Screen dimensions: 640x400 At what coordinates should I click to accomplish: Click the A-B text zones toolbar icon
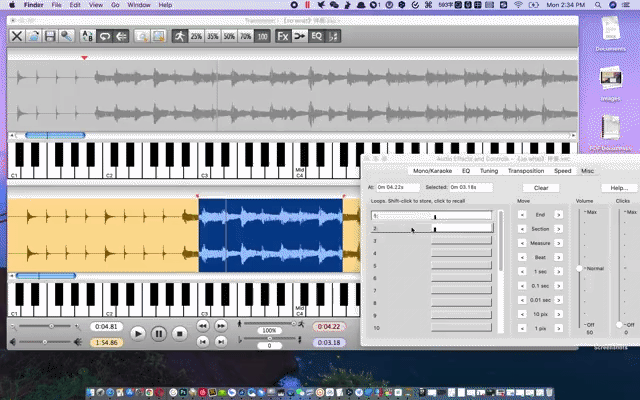click(x=87, y=36)
